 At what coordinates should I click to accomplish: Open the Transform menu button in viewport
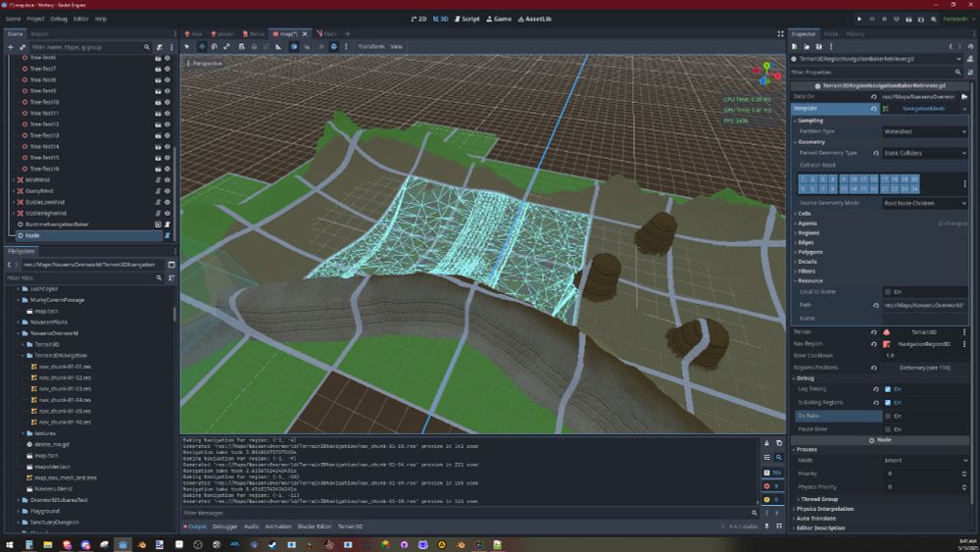371,46
